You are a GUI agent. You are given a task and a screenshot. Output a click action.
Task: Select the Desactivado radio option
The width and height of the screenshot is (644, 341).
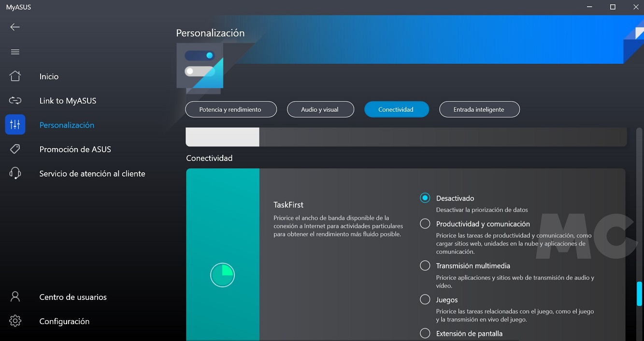tap(425, 198)
